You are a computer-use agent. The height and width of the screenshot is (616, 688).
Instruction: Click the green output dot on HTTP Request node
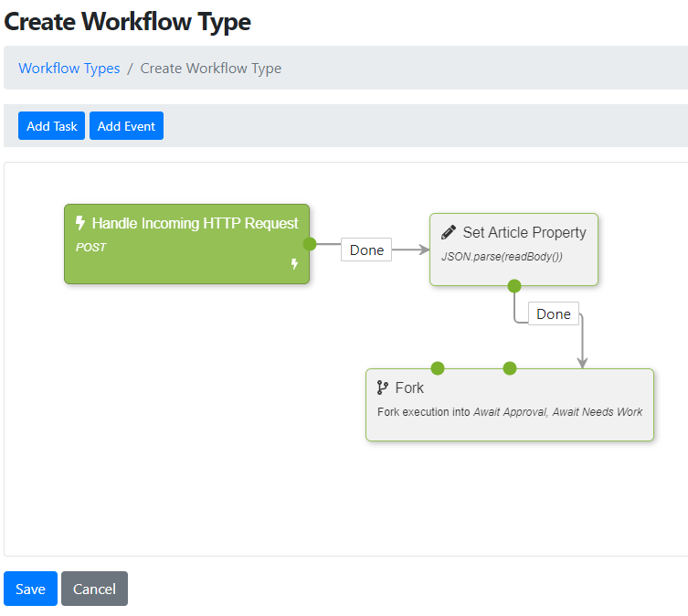pyautogui.click(x=310, y=244)
